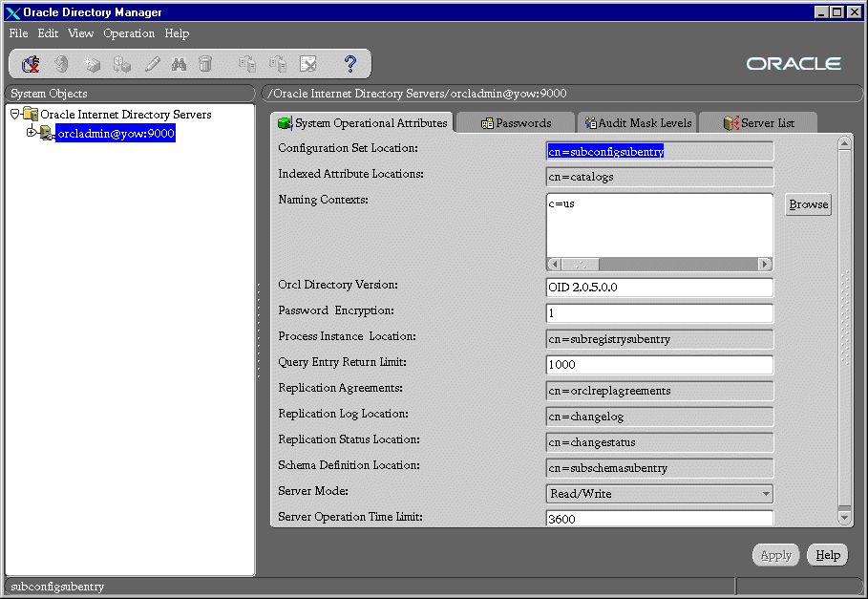Click the Help button next to Apply
Screen dimensions: 868x599
coord(827,555)
